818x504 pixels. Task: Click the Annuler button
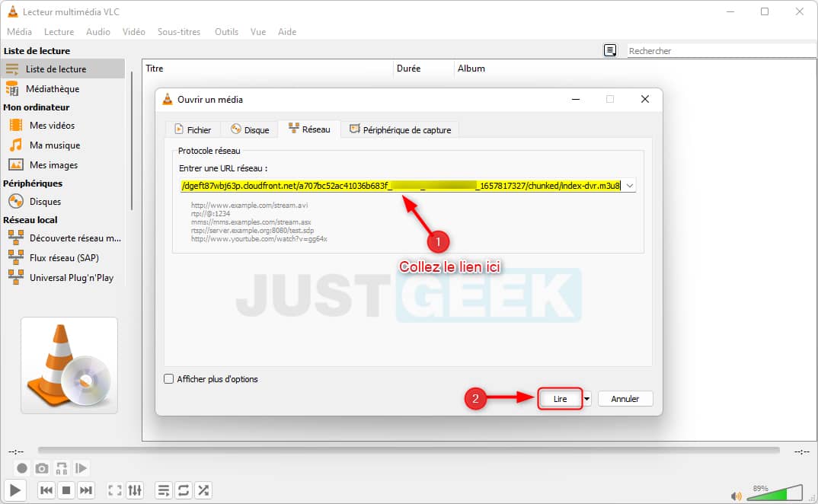625,399
